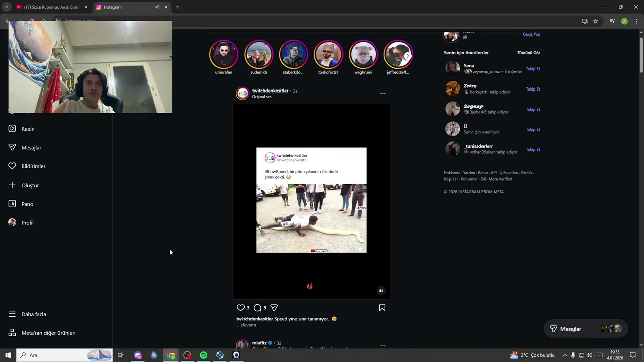The height and width of the screenshot is (362, 644).
Task: Mute the Instagram tab audio indicator
Action: pos(157,7)
